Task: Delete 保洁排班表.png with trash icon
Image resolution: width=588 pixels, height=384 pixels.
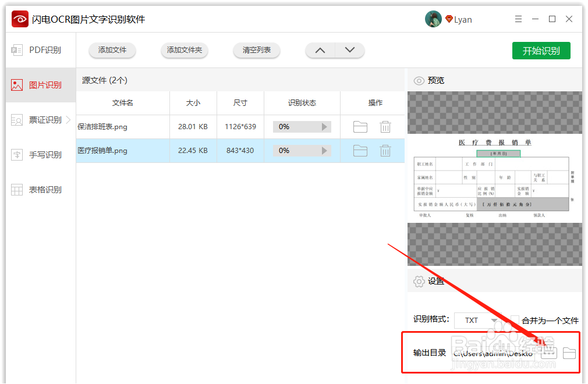Action: click(385, 127)
